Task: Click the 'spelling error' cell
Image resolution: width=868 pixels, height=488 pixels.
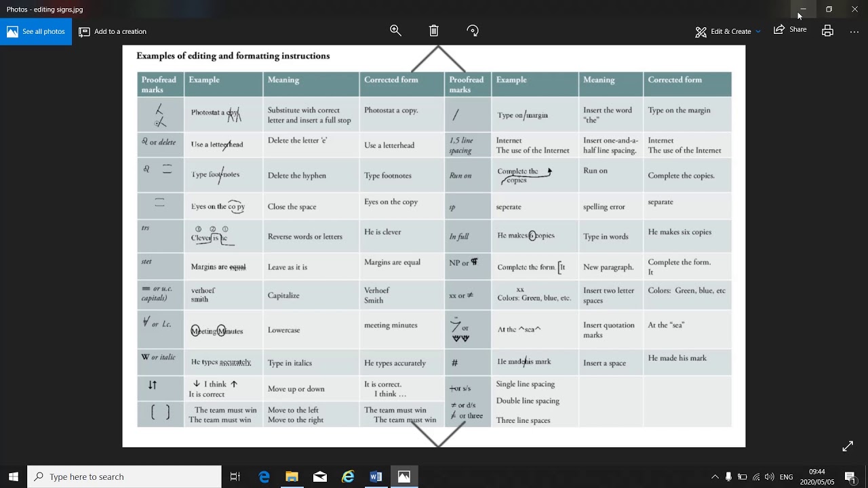Action: click(x=604, y=207)
